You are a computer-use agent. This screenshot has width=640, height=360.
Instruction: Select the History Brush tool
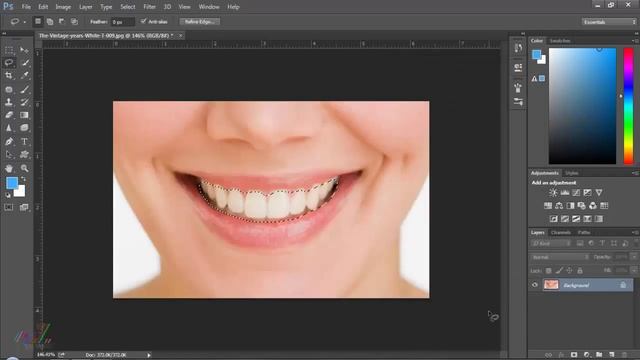click(24, 102)
